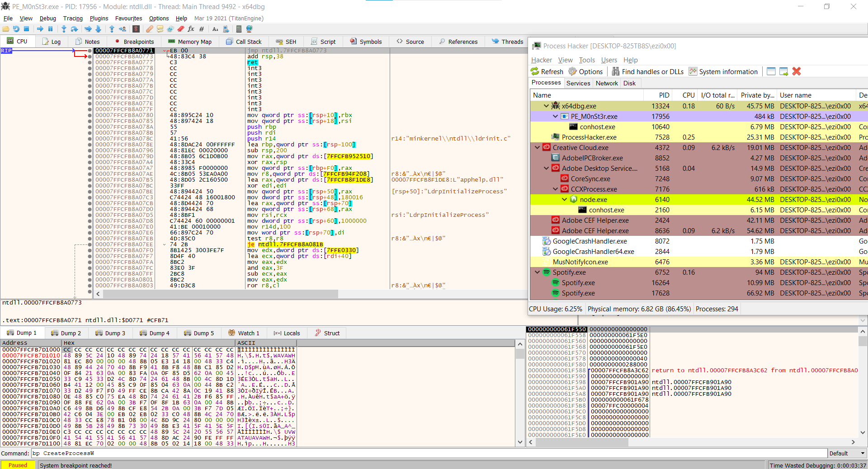
Task: Open the Calculator icon
Action: click(239, 29)
